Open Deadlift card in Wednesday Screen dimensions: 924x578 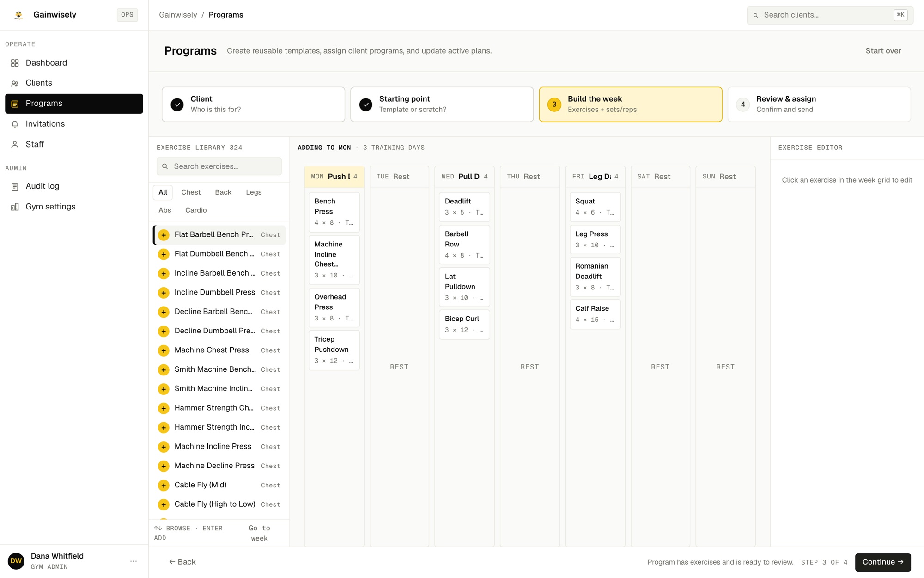tap(464, 207)
